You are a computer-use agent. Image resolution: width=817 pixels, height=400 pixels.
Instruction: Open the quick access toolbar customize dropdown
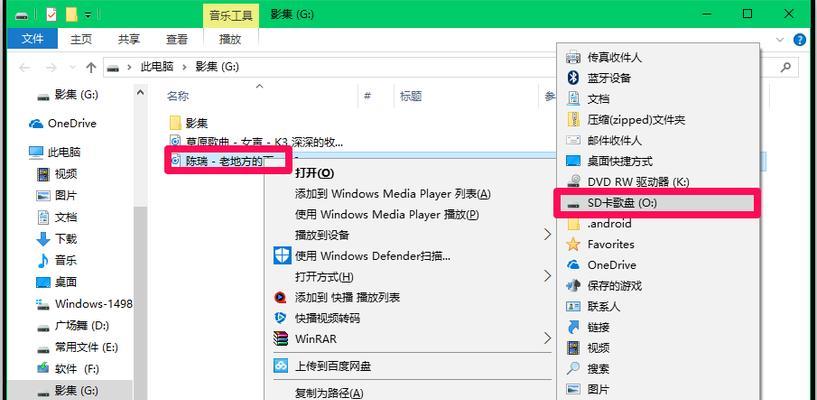pyautogui.click(x=88, y=15)
